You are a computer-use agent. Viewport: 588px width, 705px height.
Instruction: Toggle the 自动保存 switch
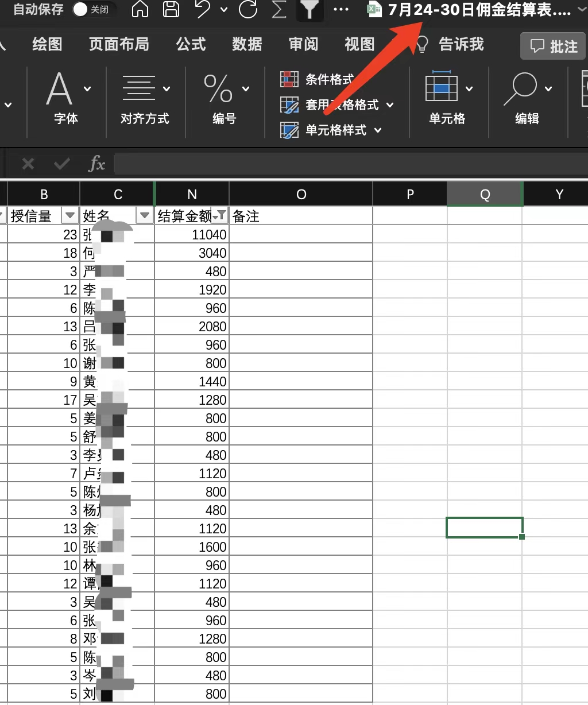coord(81,9)
